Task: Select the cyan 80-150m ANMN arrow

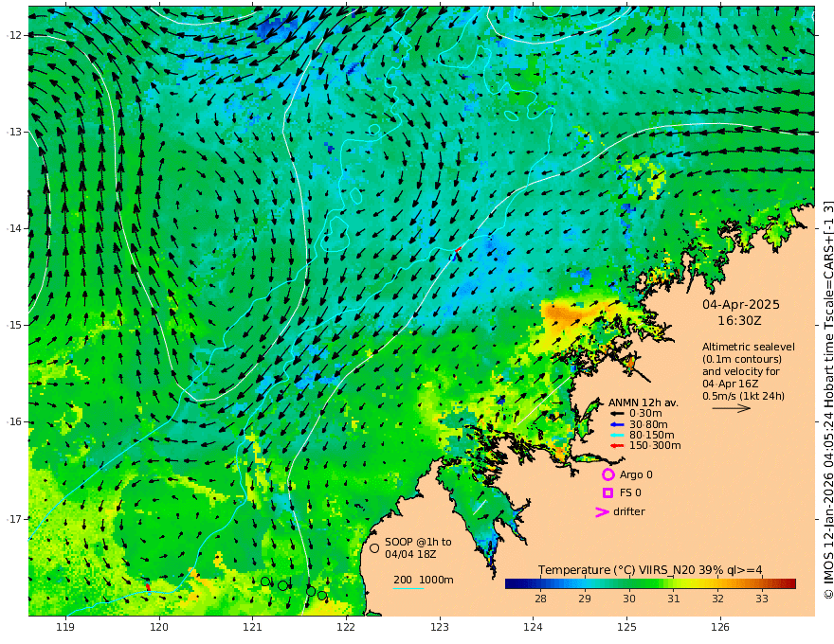Action: [x=617, y=435]
